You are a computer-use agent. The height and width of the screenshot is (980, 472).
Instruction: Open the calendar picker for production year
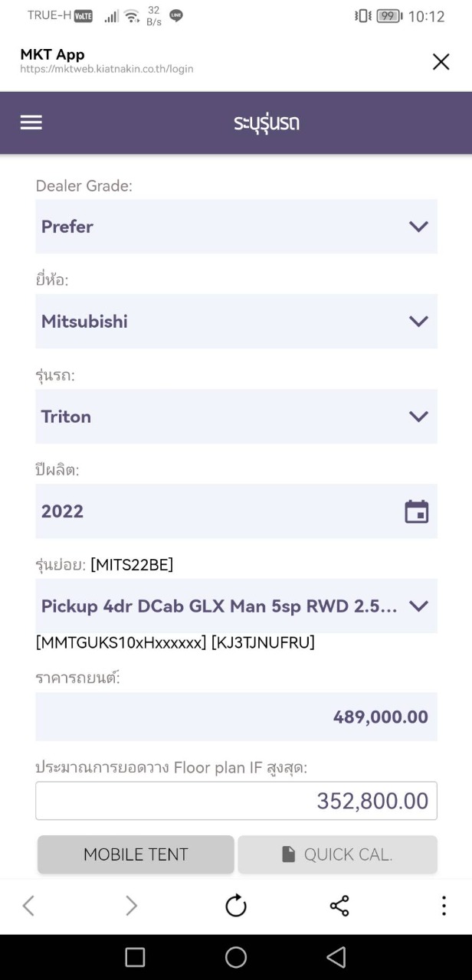point(417,511)
